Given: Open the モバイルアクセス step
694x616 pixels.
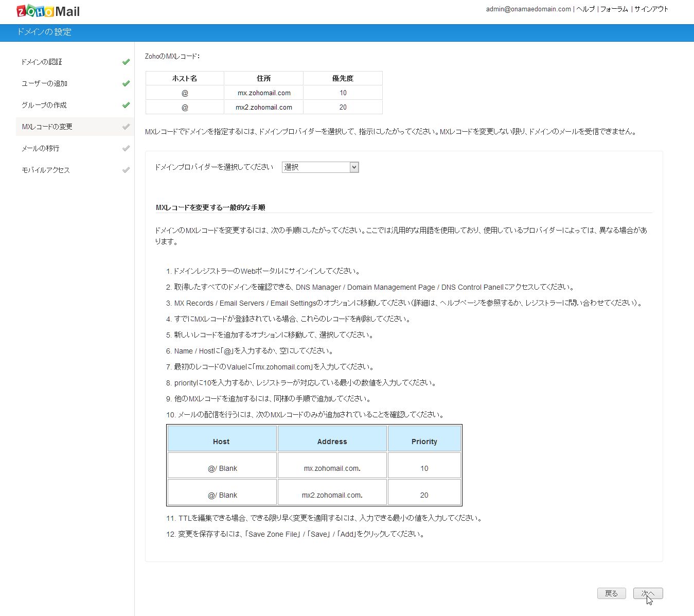Looking at the screenshot, I should [x=45, y=170].
